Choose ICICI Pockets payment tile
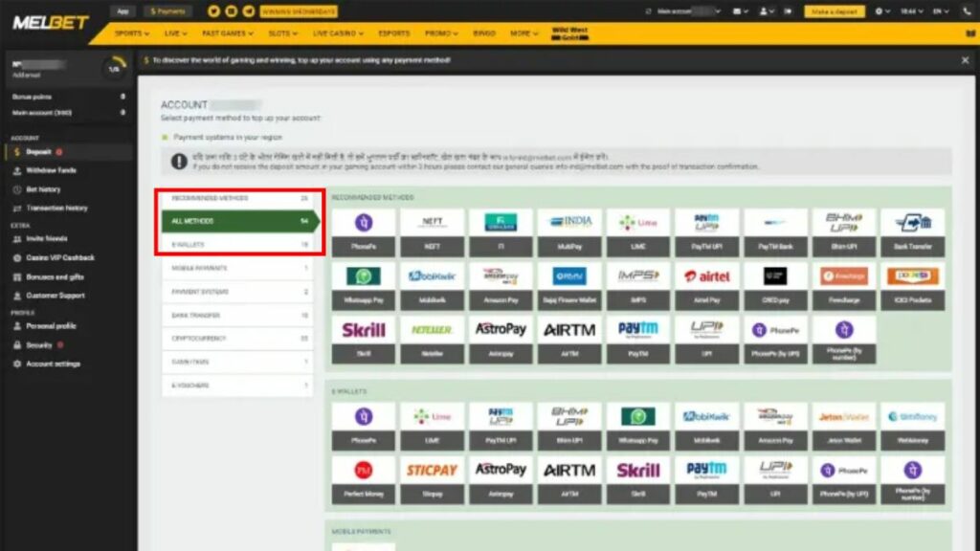980x551 pixels. pyautogui.click(x=912, y=286)
